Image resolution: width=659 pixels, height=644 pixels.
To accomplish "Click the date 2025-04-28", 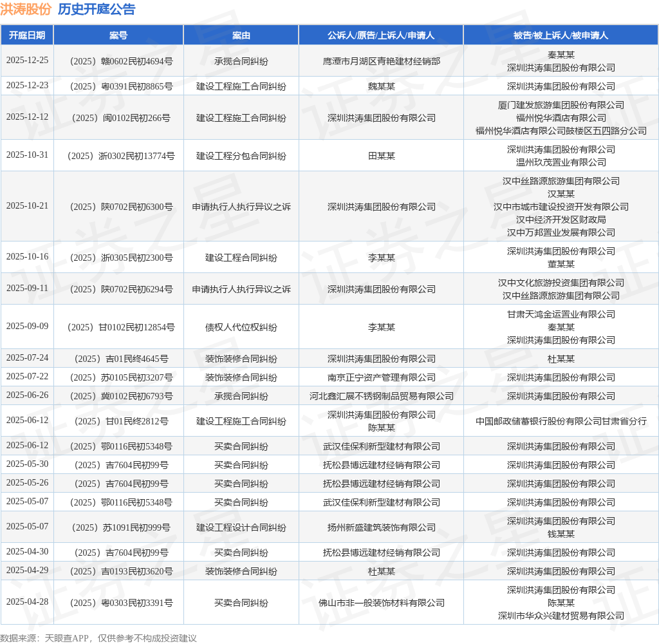I will click(27, 602).
